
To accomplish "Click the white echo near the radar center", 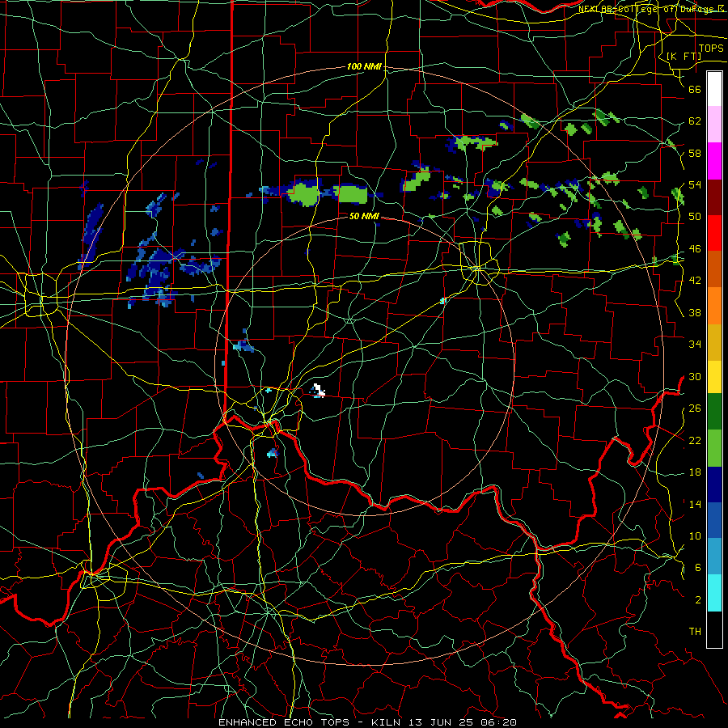I will [x=319, y=390].
